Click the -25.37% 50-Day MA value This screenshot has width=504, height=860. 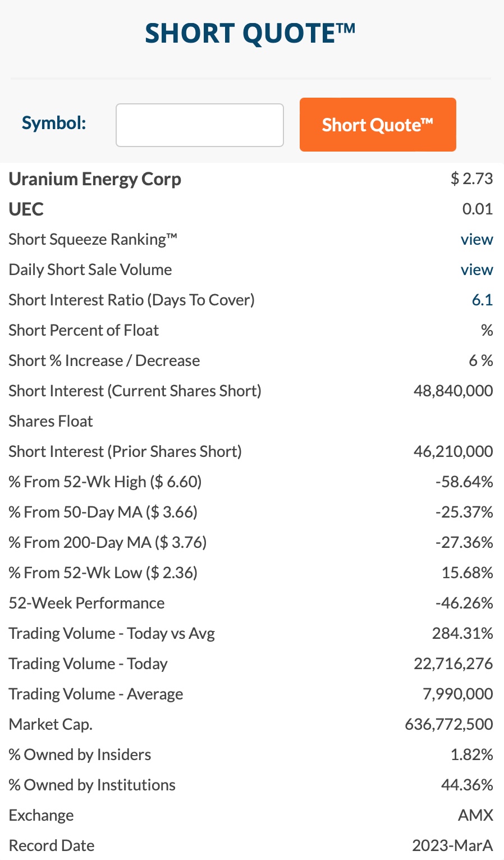(464, 513)
